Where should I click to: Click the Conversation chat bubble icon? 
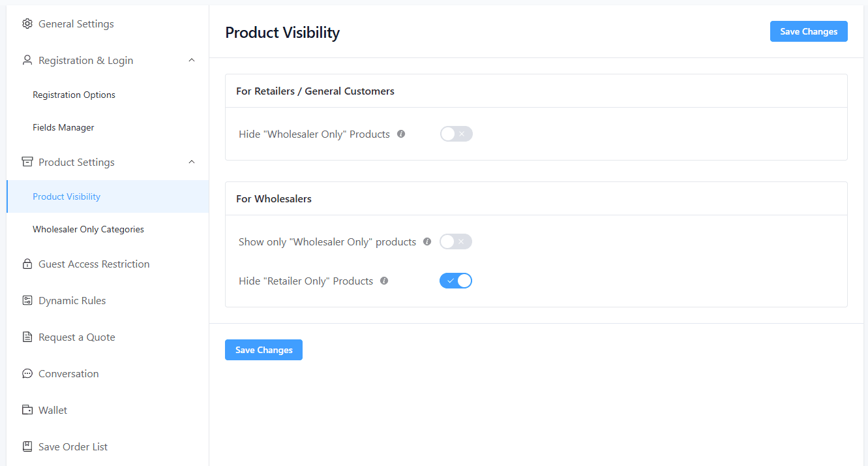click(x=27, y=374)
